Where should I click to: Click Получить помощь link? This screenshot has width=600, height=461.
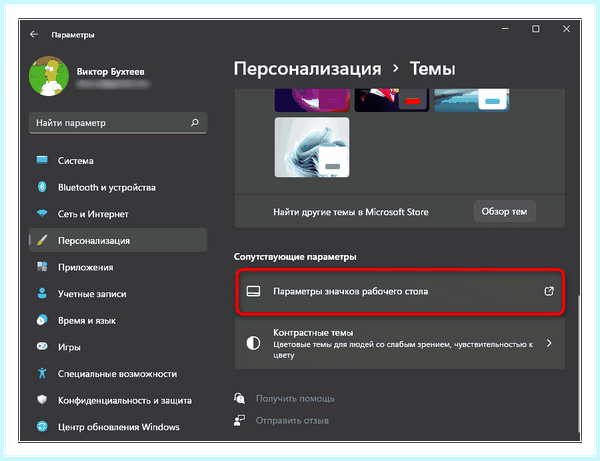coord(295,399)
